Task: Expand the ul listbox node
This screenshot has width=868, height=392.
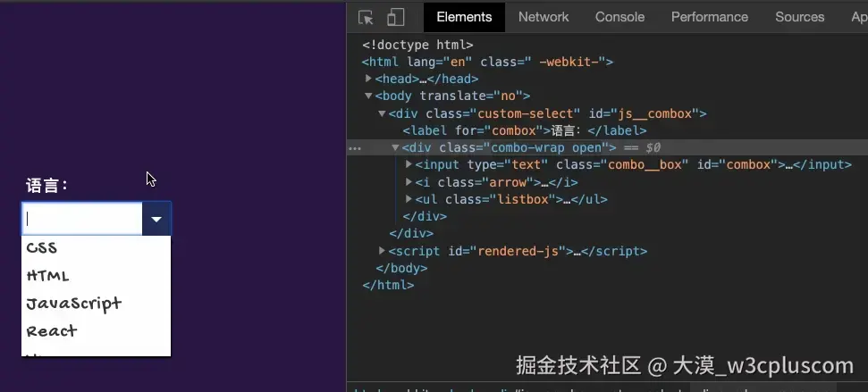Action: click(x=409, y=199)
